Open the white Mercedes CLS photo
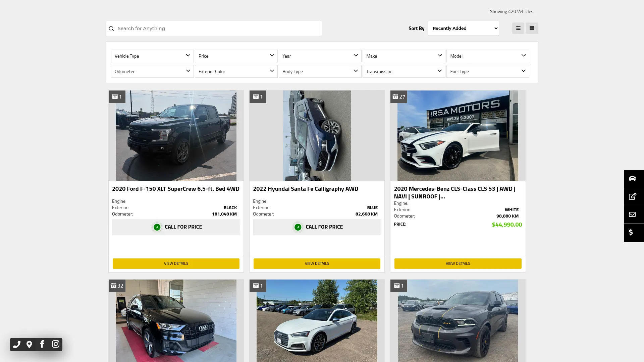Image resolution: width=644 pixels, height=362 pixels. coord(458,136)
